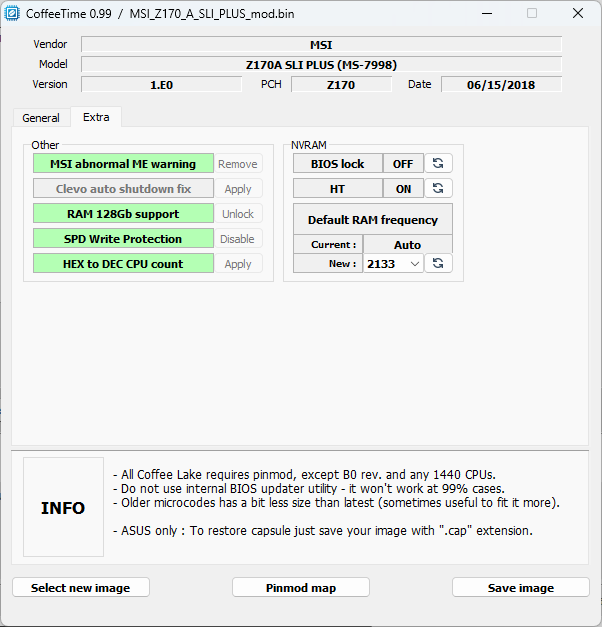Click the Coffee Lake pinmod note
The width and height of the screenshot is (602, 627).
[304, 475]
